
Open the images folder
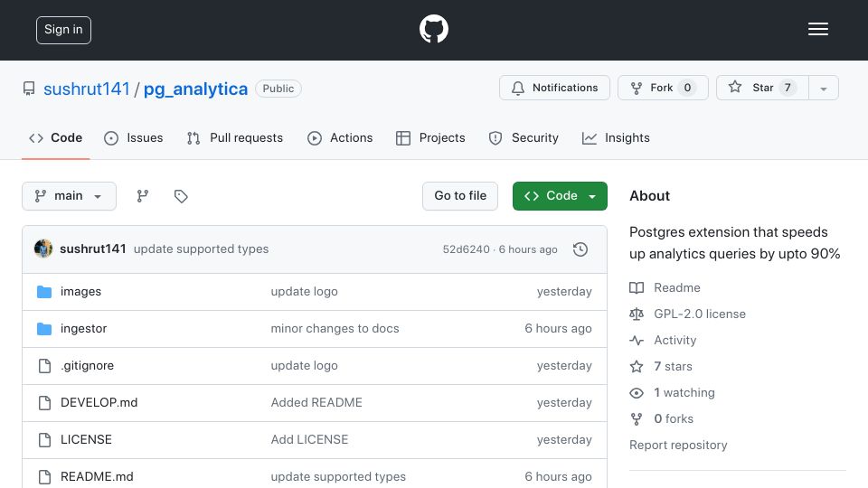pyautogui.click(x=80, y=292)
